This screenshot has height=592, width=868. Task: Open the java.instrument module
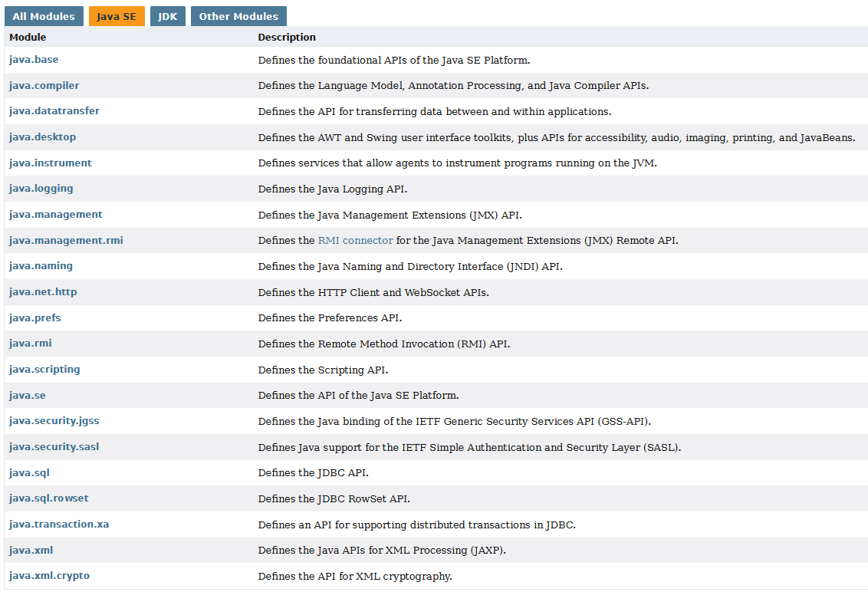tap(50, 163)
